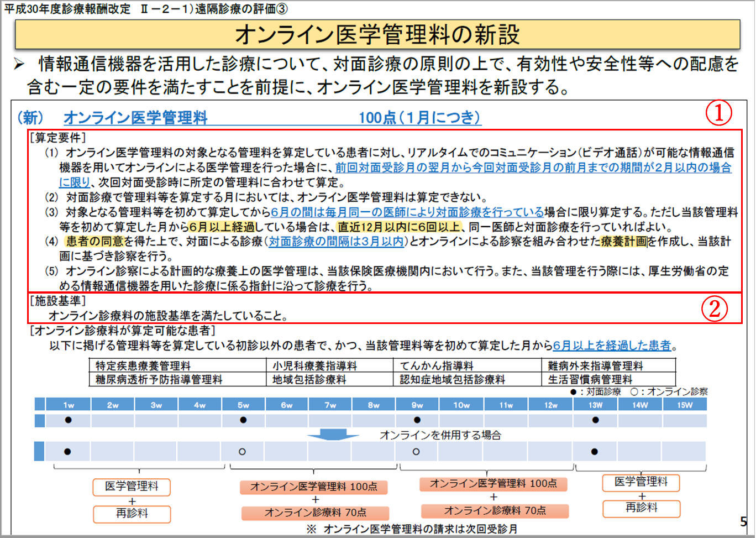Click the 15W week header
756x538 pixels.
click(685, 405)
